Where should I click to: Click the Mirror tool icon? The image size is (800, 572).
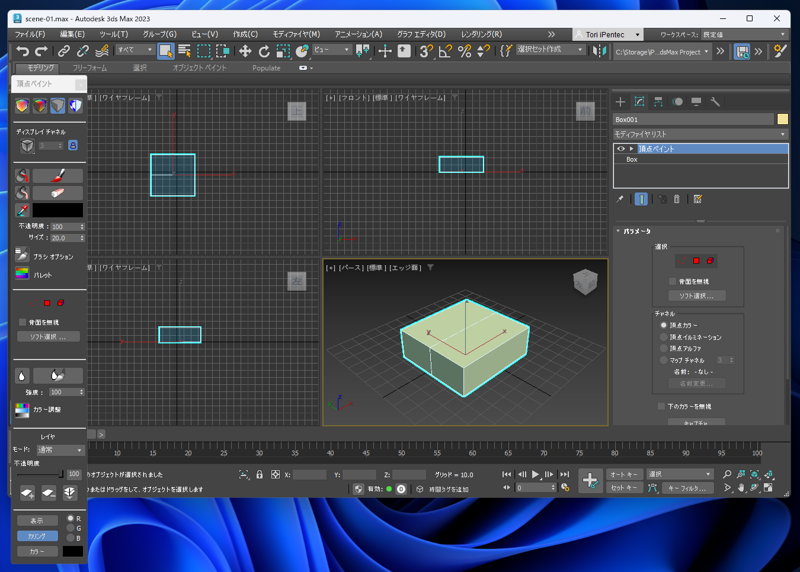[599, 51]
